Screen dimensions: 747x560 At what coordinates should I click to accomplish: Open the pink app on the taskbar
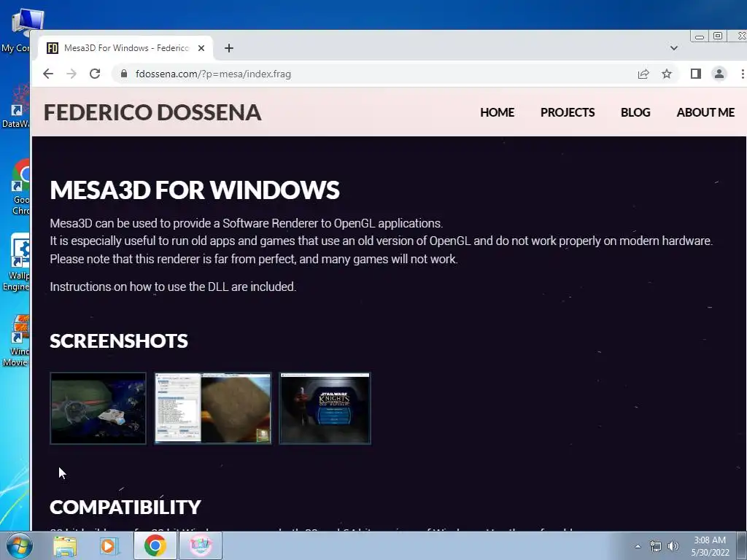coord(200,545)
